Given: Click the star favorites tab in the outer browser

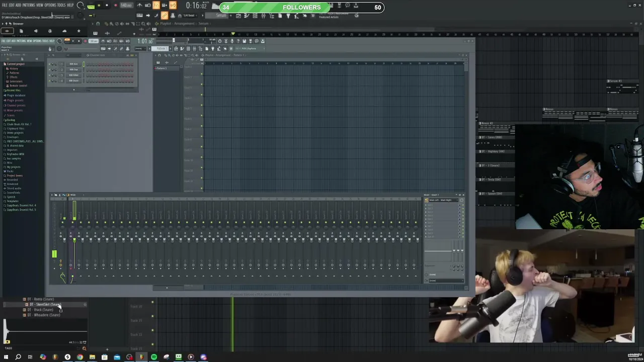Looking at the screenshot, I should (78, 31).
